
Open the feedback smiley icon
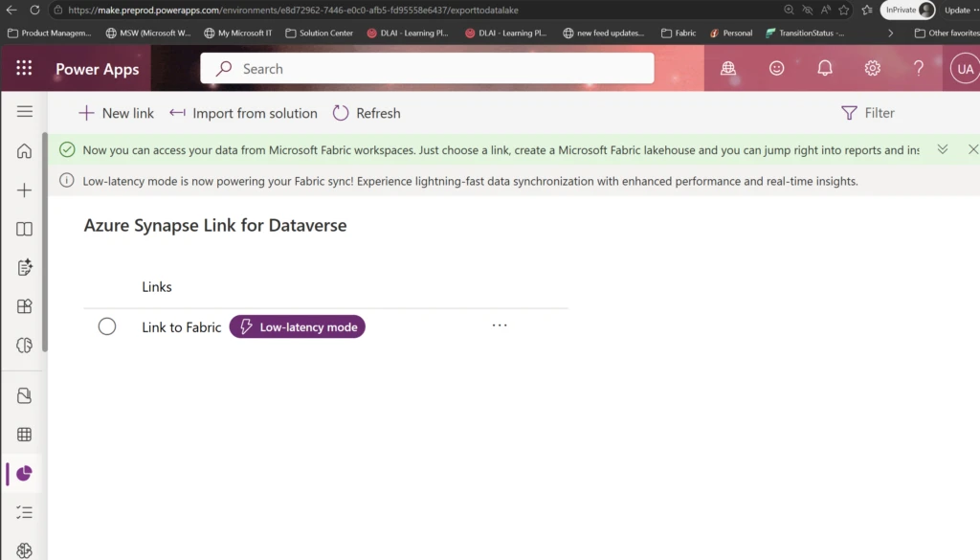(x=776, y=68)
